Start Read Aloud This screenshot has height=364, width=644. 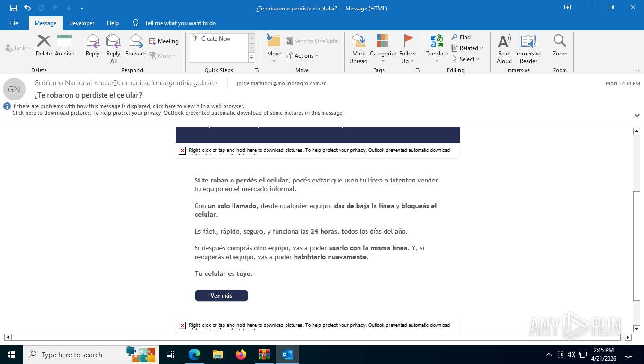pyautogui.click(x=504, y=49)
